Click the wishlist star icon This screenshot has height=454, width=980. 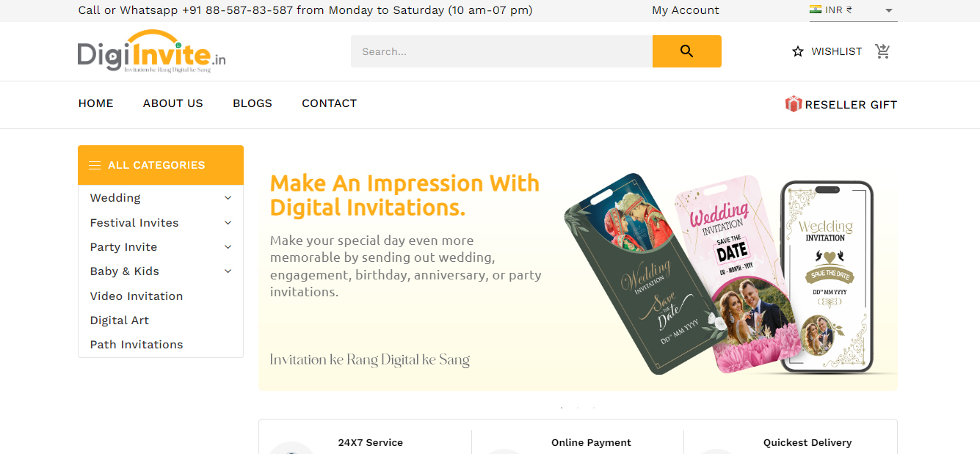(x=798, y=51)
